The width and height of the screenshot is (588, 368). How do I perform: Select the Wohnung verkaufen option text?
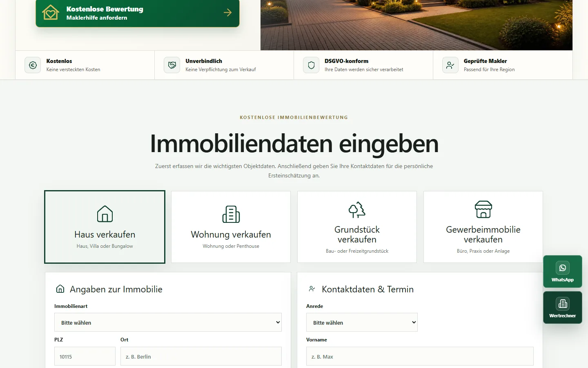231,234
